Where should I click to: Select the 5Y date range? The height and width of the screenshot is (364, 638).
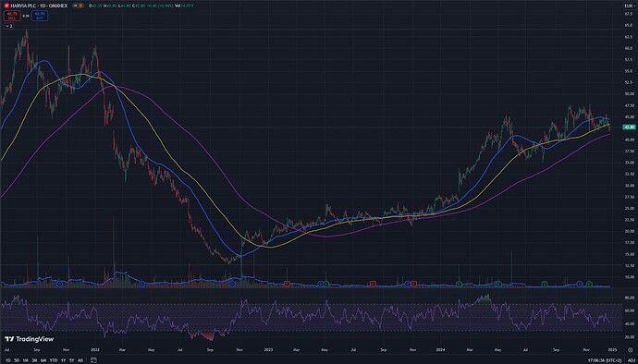pyautogui.click(x=71, y=360)
